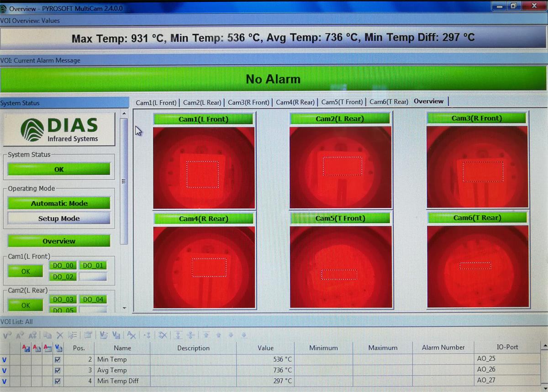
Task: Switch to the Cam1(L Front) tab
Action: [156, 102]
